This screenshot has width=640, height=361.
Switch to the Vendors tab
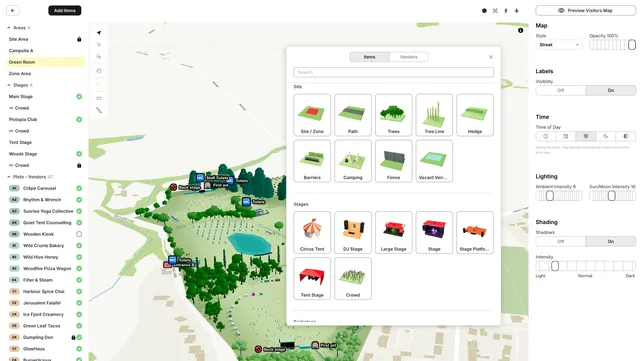409,57
